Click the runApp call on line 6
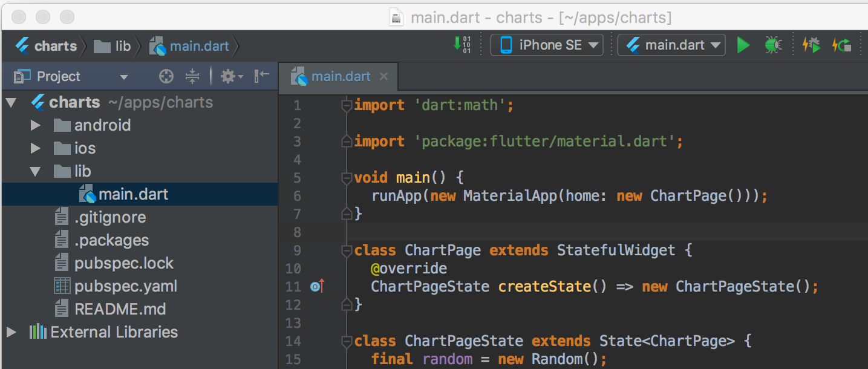 coord(396,196)
